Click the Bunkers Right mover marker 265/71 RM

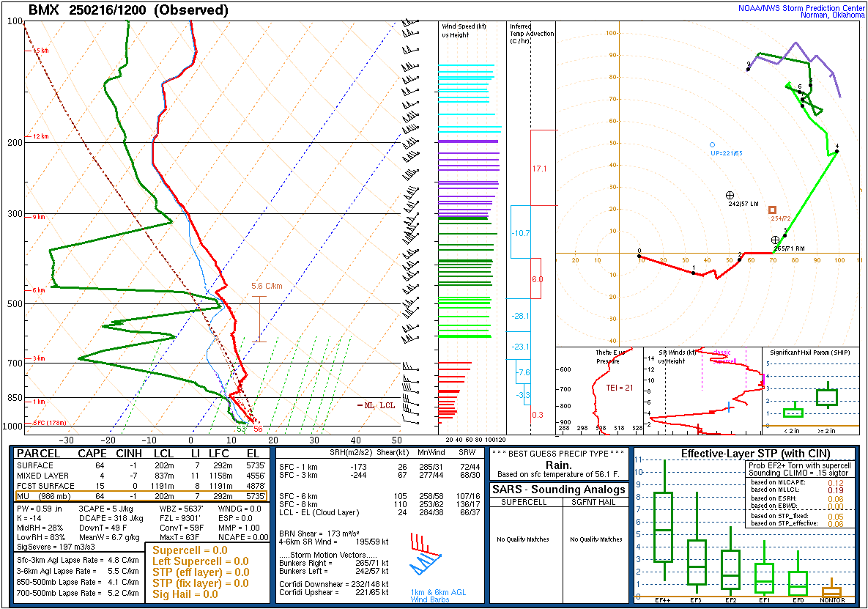point(775,240)
